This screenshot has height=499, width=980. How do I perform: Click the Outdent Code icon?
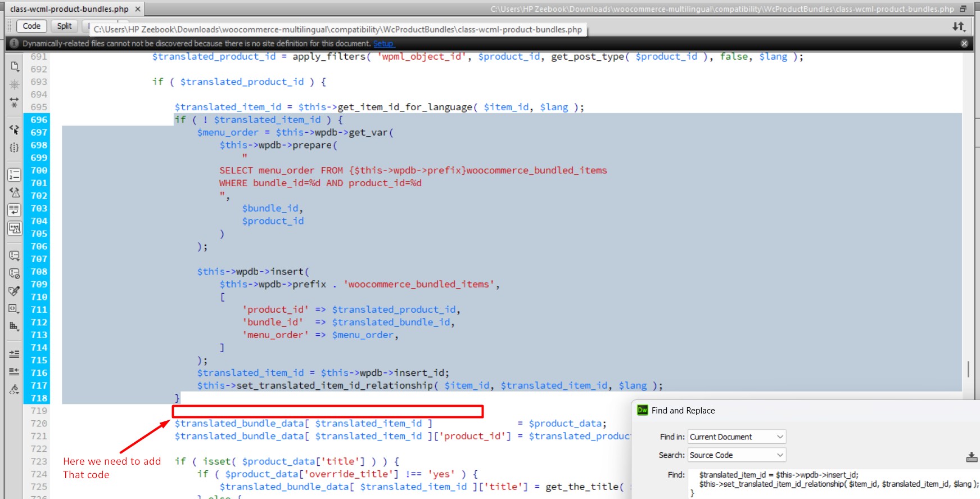(15, 372)
